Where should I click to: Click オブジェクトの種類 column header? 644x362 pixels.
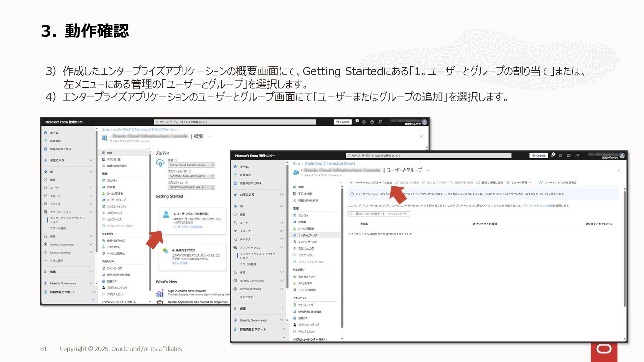click(x=485, y=224)
